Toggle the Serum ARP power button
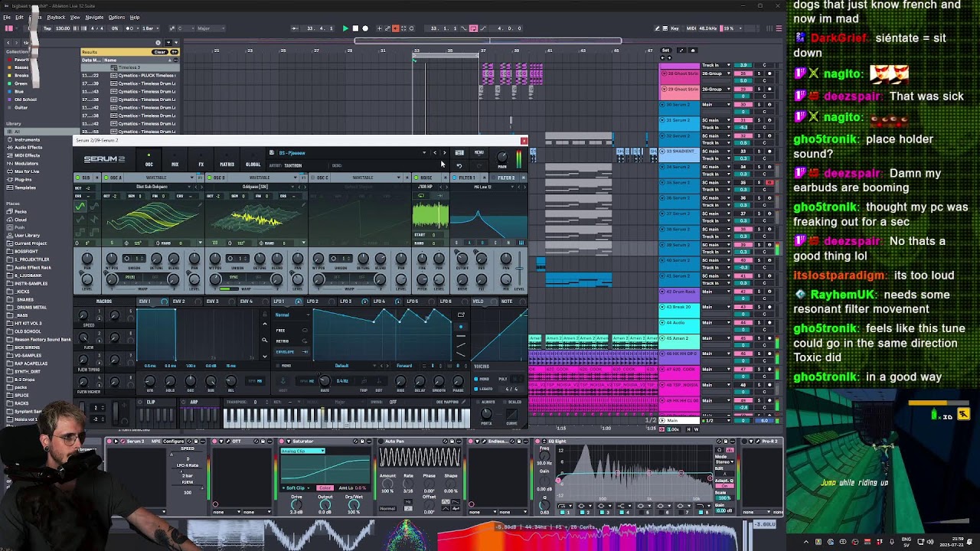Viewport: 980px width, 551px height. [x=184, y=402]
